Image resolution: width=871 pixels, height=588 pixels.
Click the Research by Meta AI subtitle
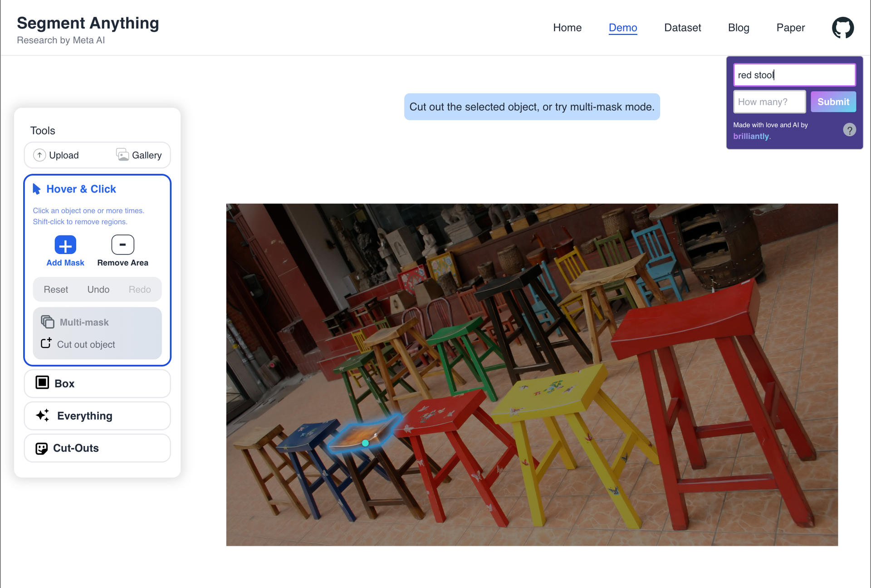click(x=61, y=40)
